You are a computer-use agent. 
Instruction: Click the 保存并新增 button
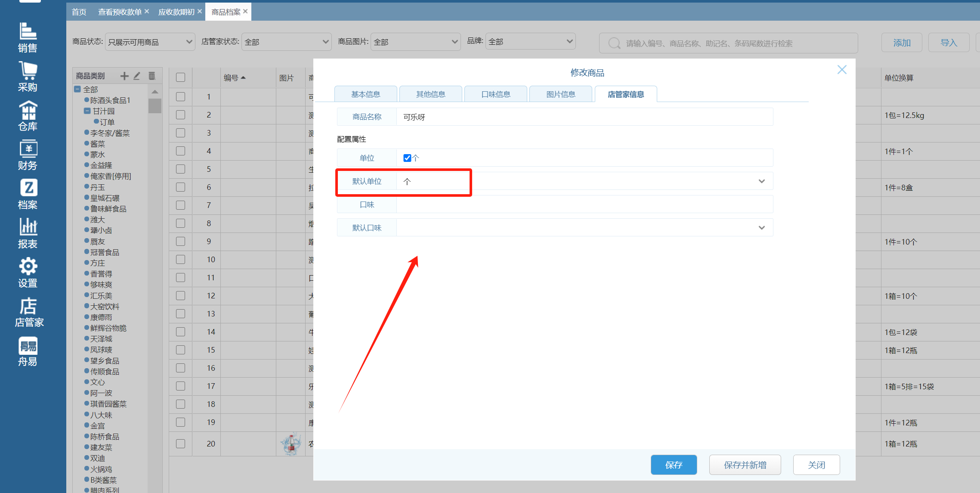coord(745,465)
